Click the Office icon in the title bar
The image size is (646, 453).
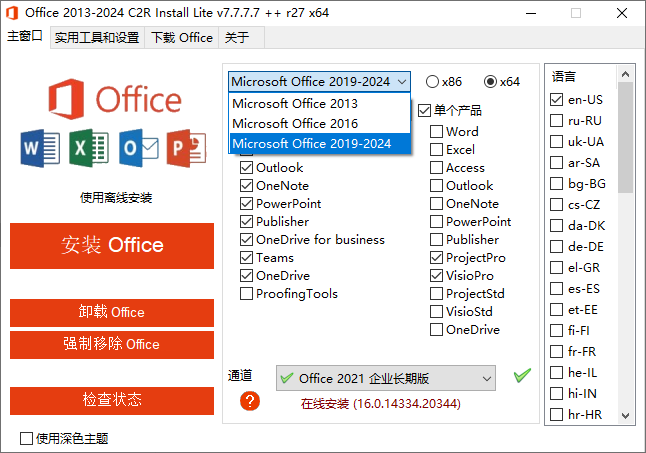(x=12, y=13)
